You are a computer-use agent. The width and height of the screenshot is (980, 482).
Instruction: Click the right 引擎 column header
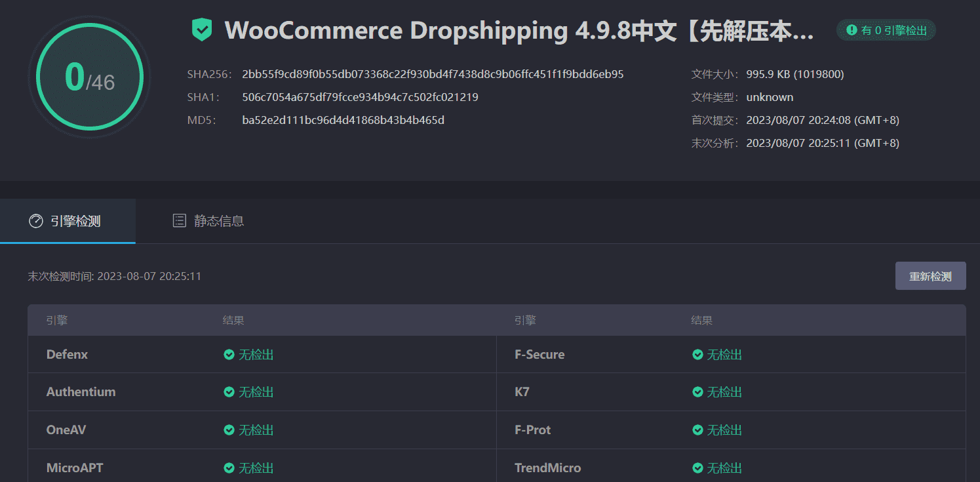tap(525, 321)
